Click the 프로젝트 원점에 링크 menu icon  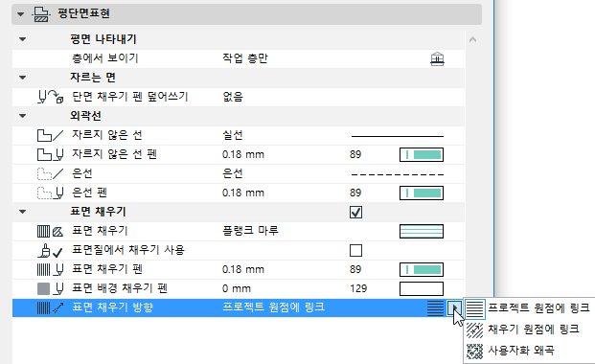pyautogui.click(x=474, y=308)
